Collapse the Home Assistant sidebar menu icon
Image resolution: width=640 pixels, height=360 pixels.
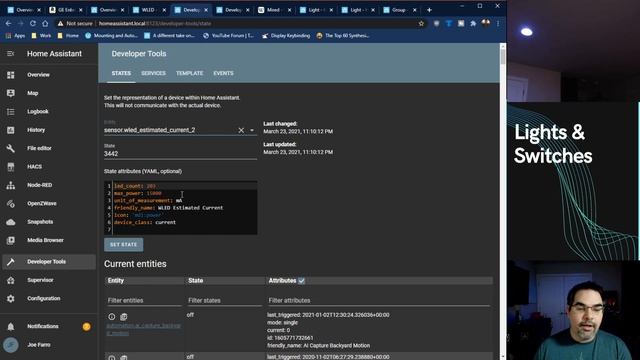(x=11, y=53)
